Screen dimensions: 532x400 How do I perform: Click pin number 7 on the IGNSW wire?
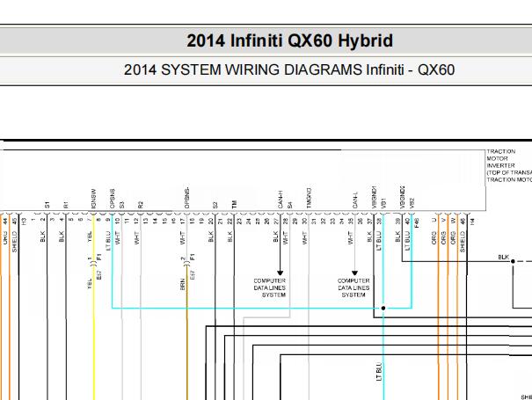tap(89, 220)
